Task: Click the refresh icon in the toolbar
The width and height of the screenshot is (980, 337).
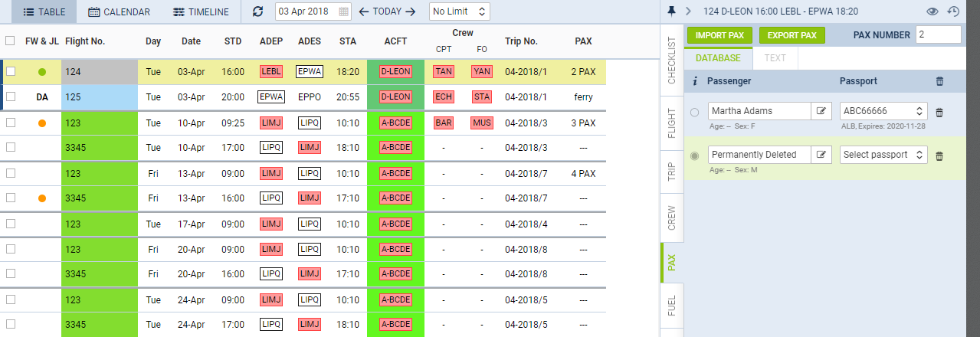Action: click(x=258, y=11)
